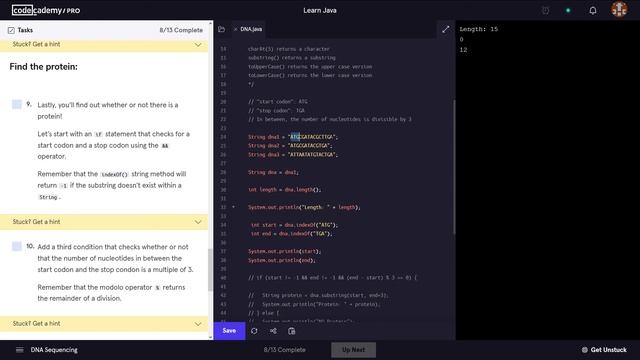
Task: Click the System.out.println(start) line
Action: coord(284,251)
